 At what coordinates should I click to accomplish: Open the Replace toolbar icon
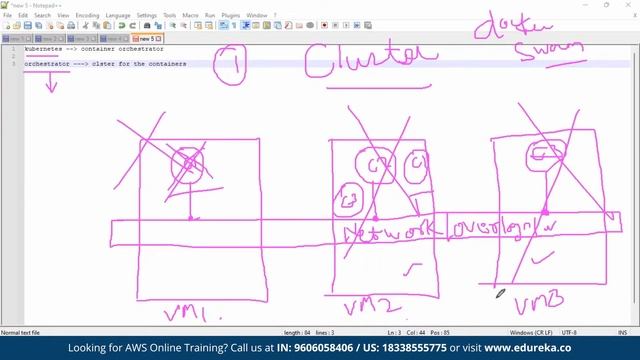[x=158, y=26]
